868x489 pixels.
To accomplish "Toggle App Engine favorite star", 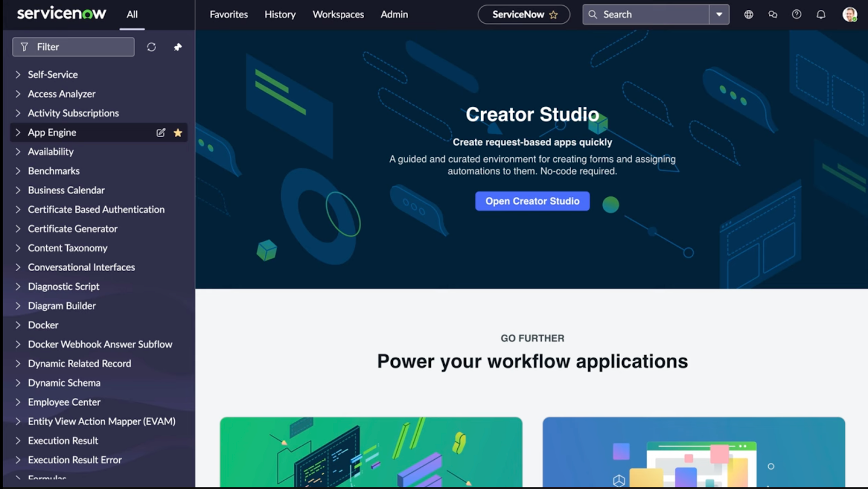I will click(x=177, y=132).
